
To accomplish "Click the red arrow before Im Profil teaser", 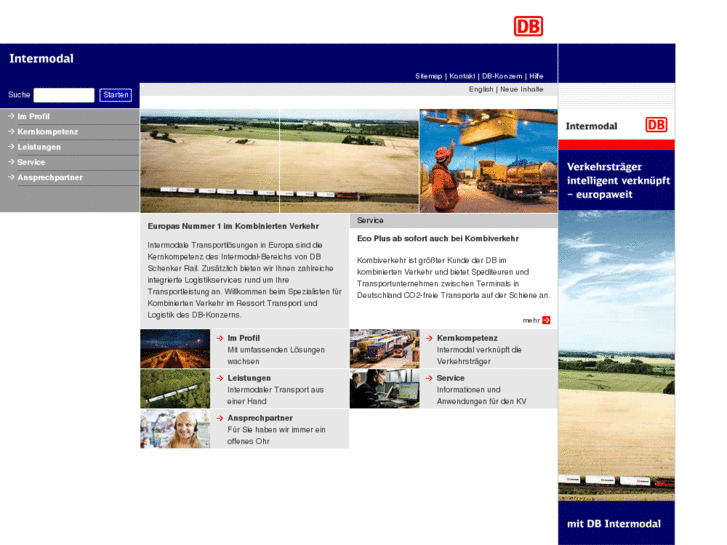I will [220, 338].
